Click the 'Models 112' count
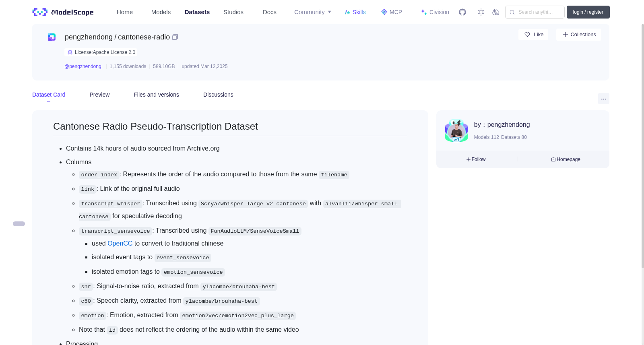 point(487,137)
